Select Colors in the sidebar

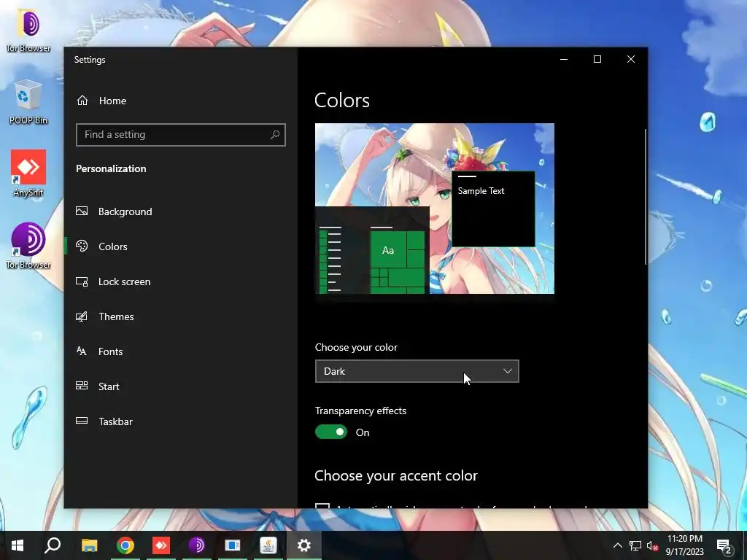(181, 246)
